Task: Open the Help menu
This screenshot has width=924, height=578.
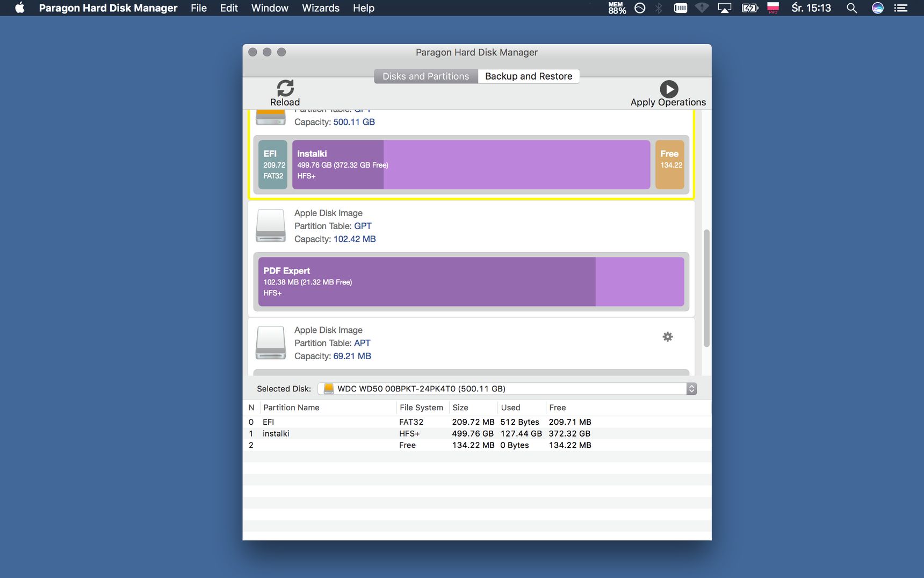Action: [x=364, y=8]
